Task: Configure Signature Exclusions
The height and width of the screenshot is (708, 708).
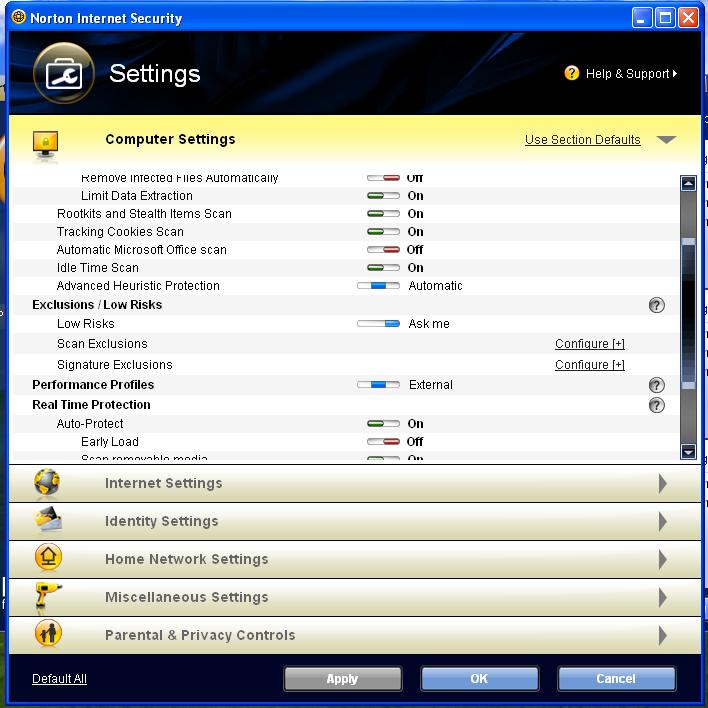Action: click(590, 365)
